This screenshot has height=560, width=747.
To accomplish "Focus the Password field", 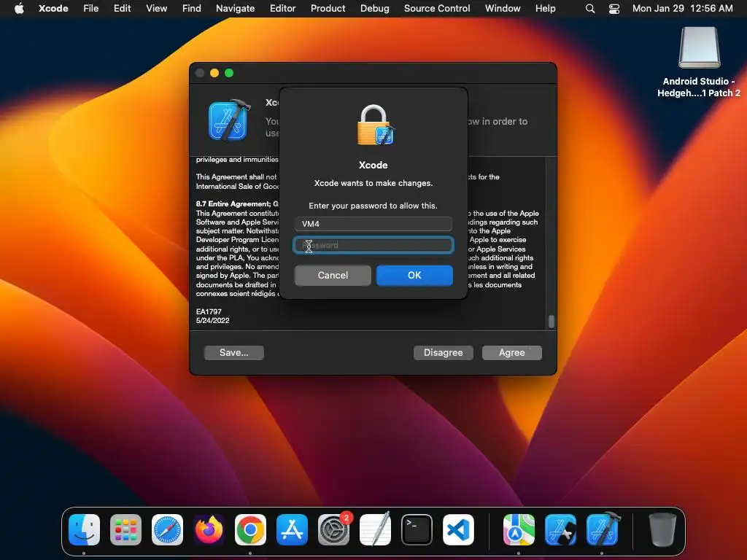I will point(373,245).
